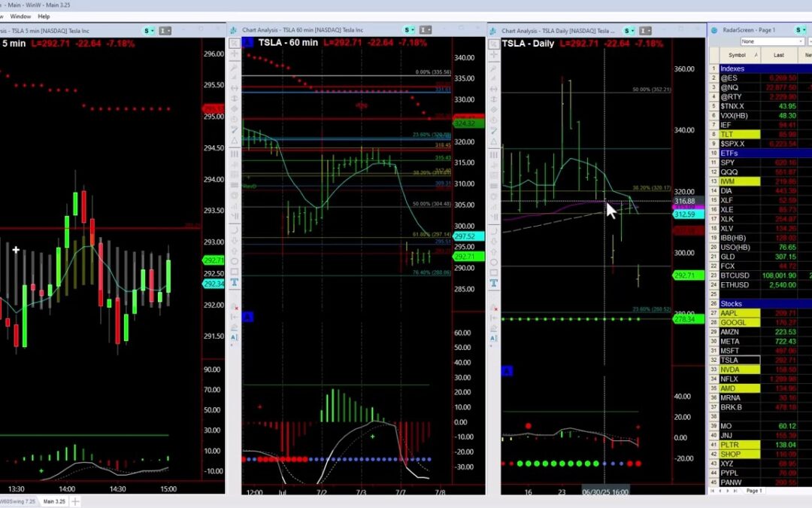Open interval link dropdown on 60 min chart
Screen dimensions: 812x508
tap(425, 30)
